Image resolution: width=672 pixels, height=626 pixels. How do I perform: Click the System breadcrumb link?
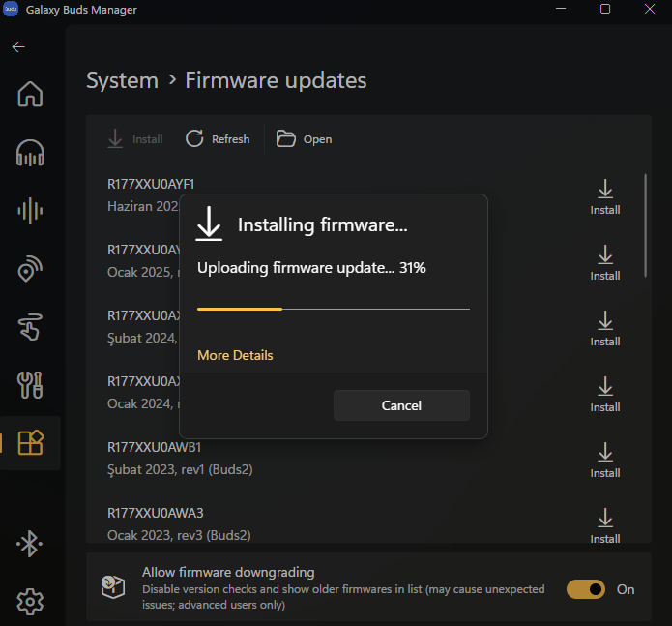tap(122, 80)
